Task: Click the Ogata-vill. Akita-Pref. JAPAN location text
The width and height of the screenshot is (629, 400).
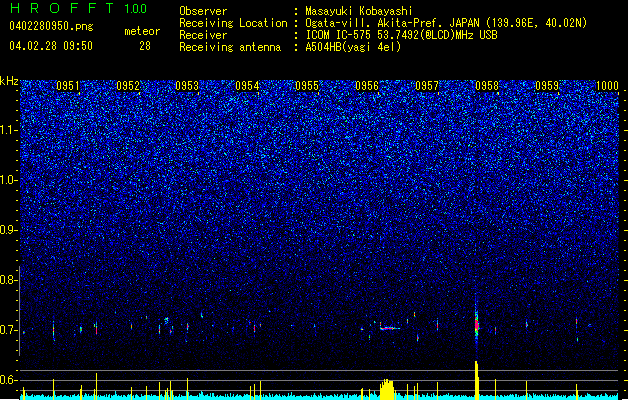Action: coord(446,23)
